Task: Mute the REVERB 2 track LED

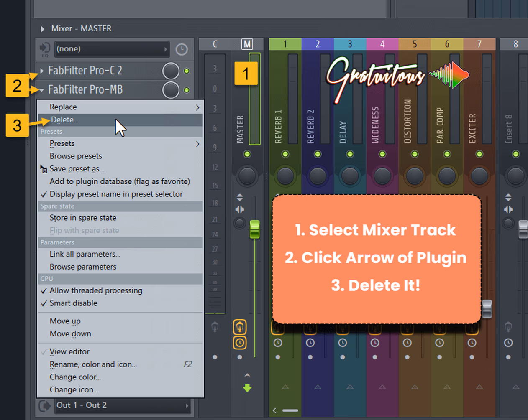Action: 318,154
